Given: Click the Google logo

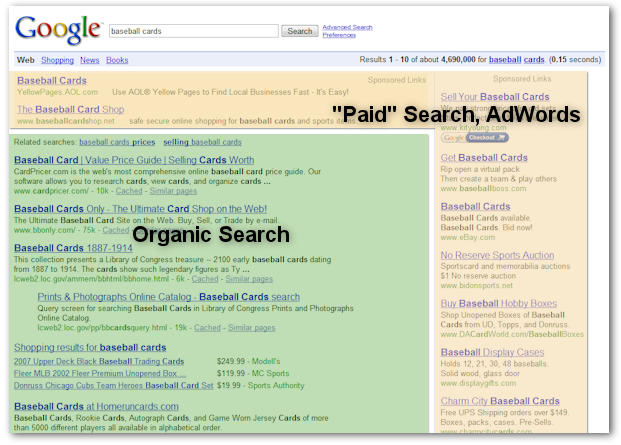Looking at the screenshot, I should pos(58,30).
